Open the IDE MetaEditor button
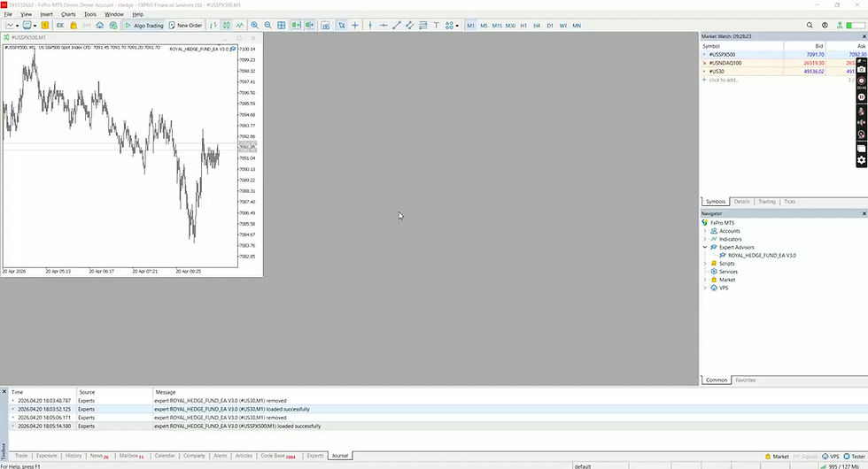Image resolution: width=868 pixels, height=469 pixels. tap(60, 26)
